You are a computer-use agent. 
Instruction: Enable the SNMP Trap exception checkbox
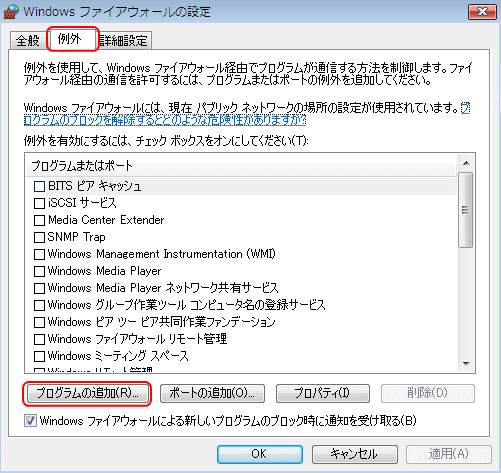tap(40, 237)
